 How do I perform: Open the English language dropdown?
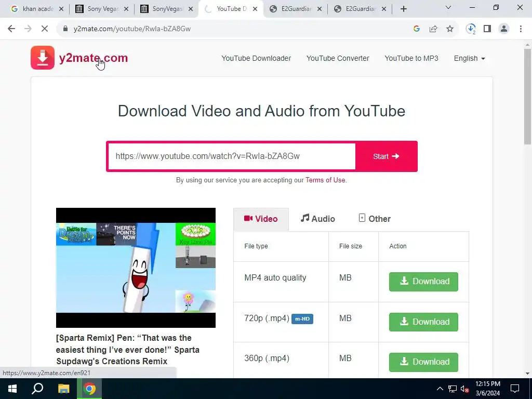(469, 58)
